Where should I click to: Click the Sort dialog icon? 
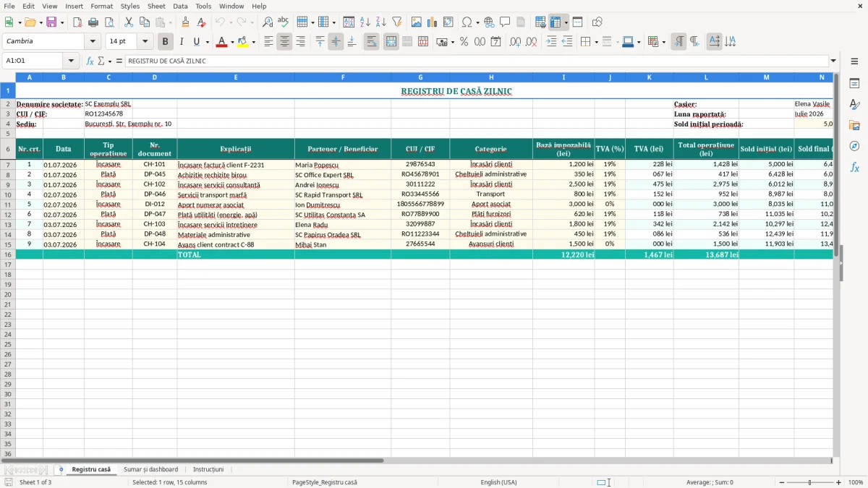pos(349,22)
